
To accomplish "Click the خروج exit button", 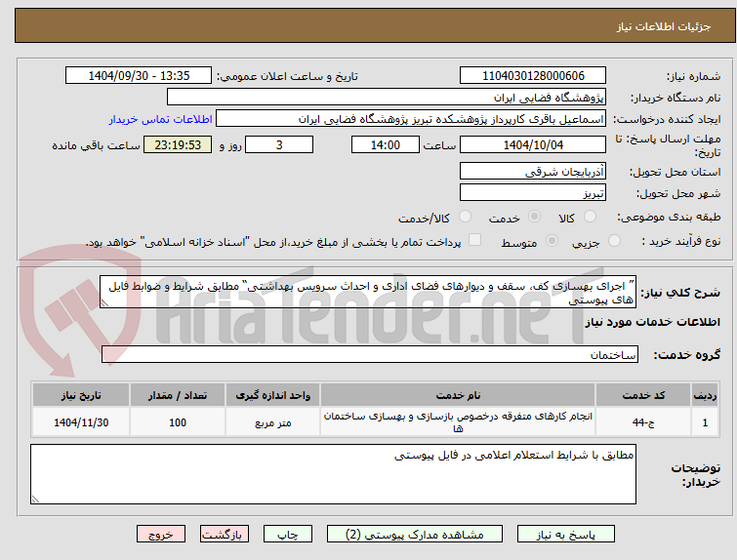I will (161, 535).
